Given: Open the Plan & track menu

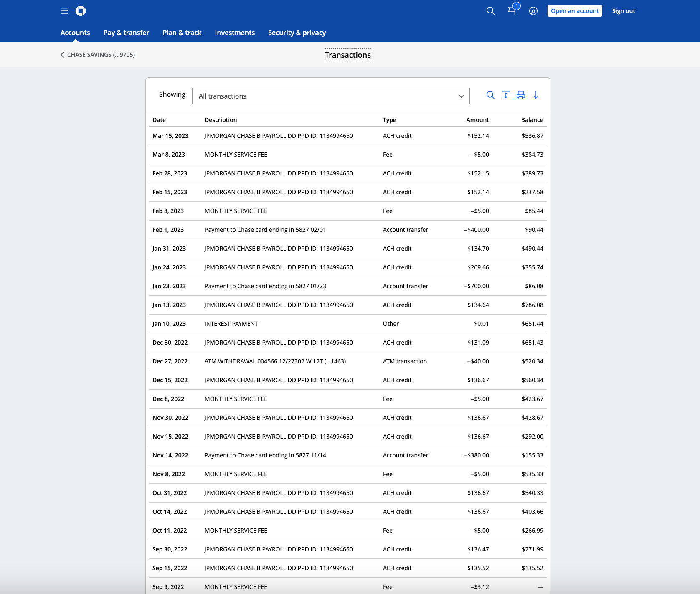Looking at the screenshot, I should [x=182, y=33].
